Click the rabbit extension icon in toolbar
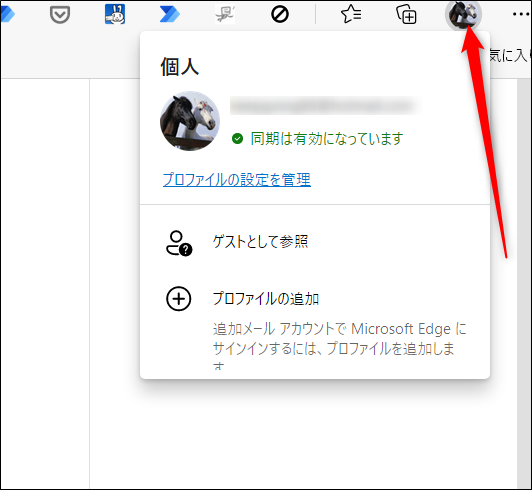The height and width of the screenshot is (490, 532). click(x=115, y=14)
